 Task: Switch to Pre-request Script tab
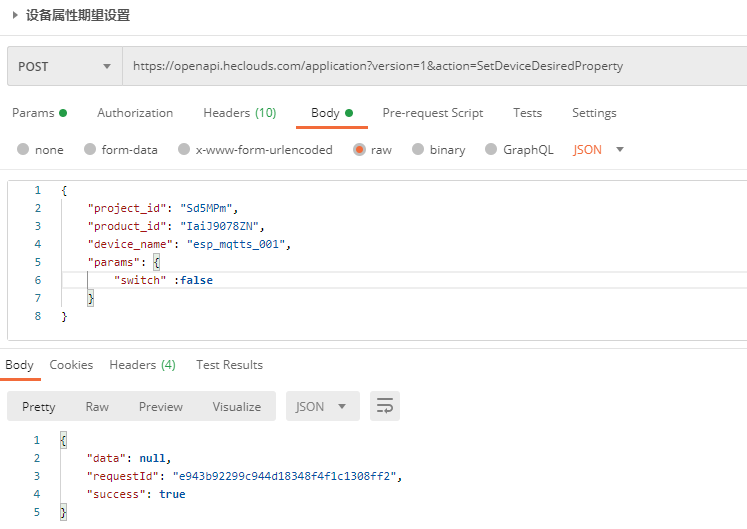point(432,113)
